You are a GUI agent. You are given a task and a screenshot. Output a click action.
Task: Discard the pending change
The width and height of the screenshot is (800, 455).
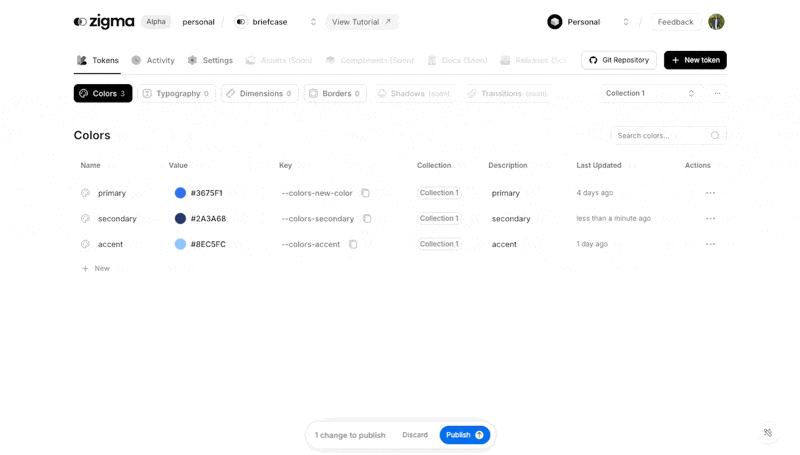pyautogui.click(x=415, y=435)
